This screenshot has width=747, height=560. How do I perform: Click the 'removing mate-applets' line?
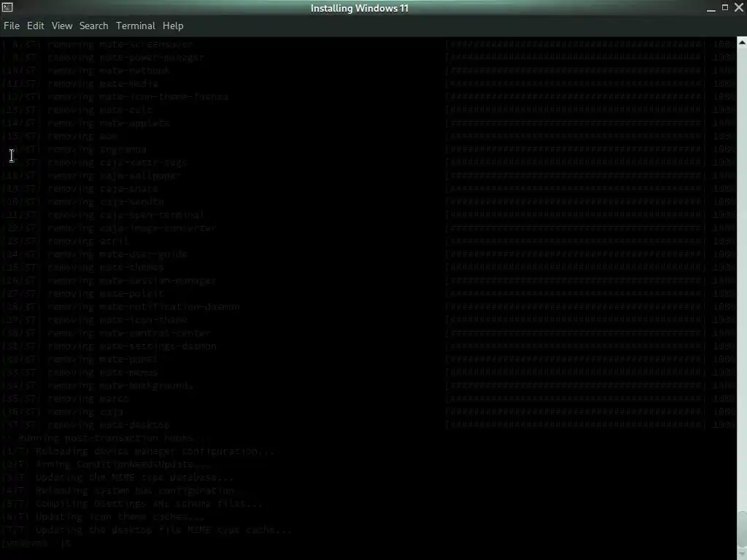(86, 123)
